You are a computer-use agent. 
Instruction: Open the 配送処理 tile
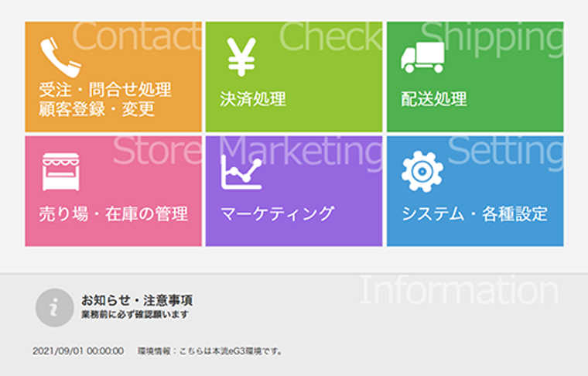point(475,77)
